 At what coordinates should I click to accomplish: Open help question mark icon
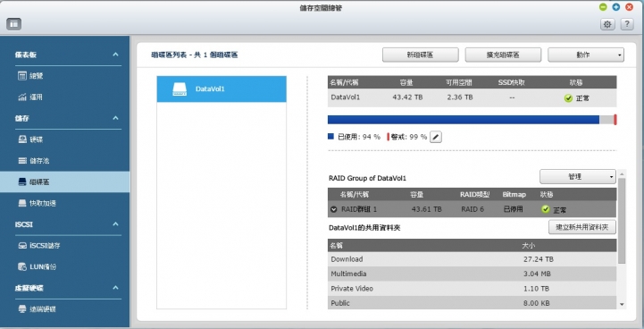[x=627, y=24]
